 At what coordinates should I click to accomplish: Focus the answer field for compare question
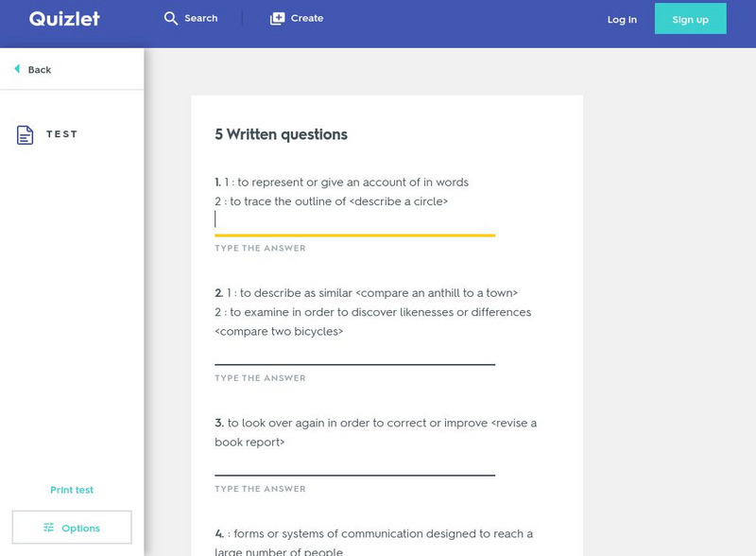(x=355, y=354)
